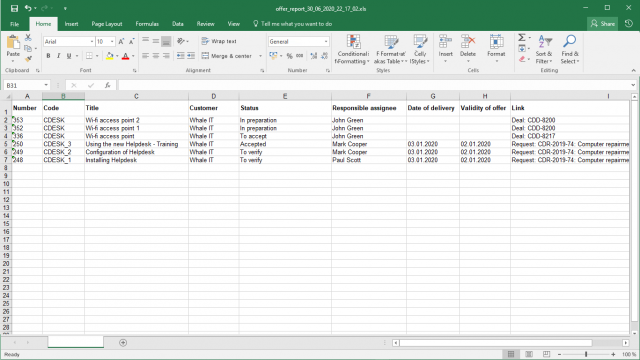
Task: Activate the Format Painter brush
Action: click(28, 59)
